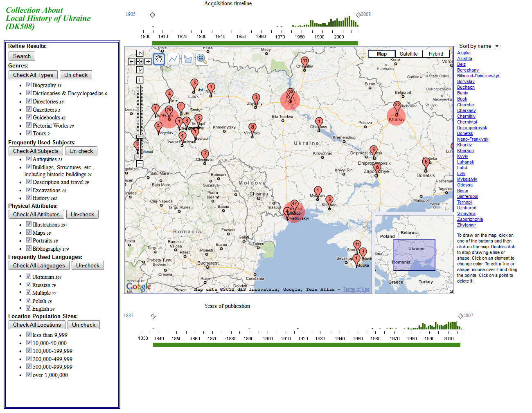Click the map zoom slider handle
Image resolution: width=532 pixels, height=413 pixels.
(140, 136)
